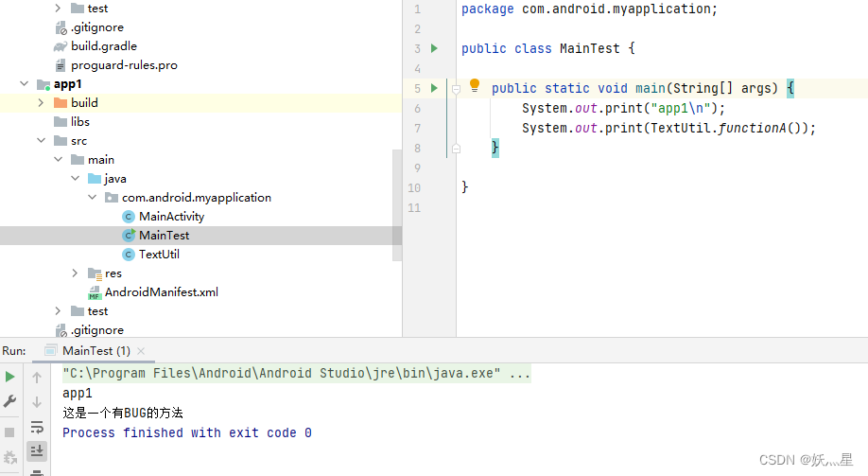Image resolution: width=868 pixels, height=476 pixels.
Task: Click the Chinese BUG output line
Action: 122,413
